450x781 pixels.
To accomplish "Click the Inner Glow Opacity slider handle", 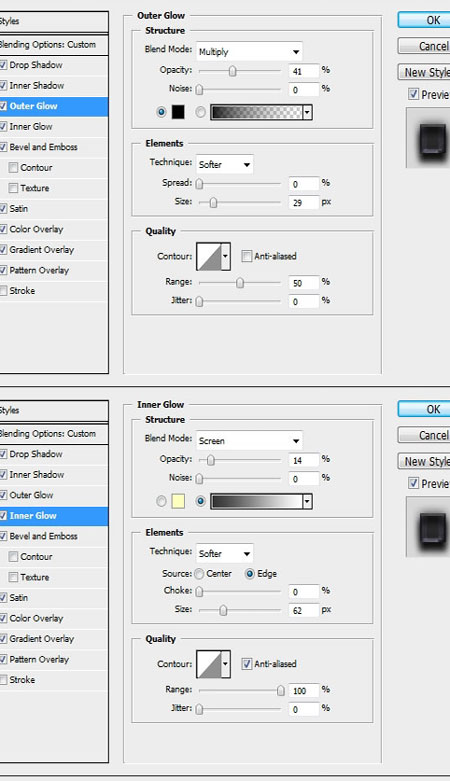I will [x=210, y=460].
